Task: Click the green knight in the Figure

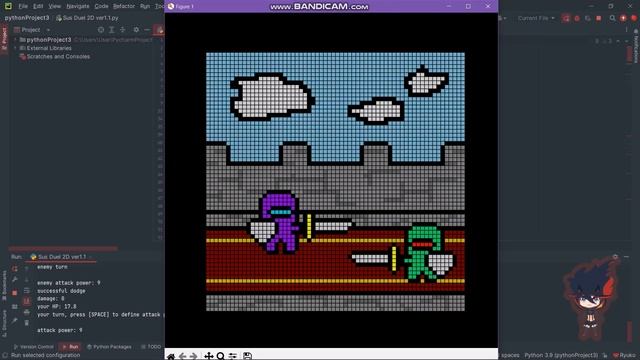Action: click(424, 253)
